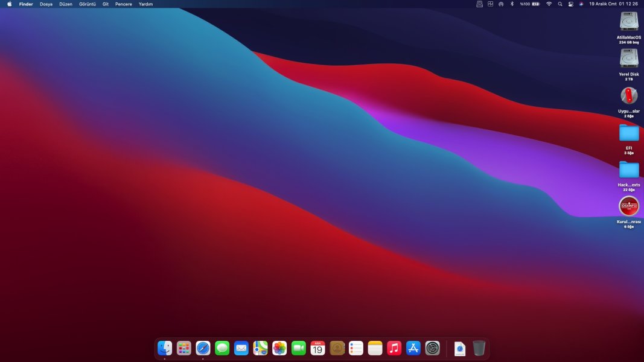
Task: Click the date and time display
Action: point(613,4)
